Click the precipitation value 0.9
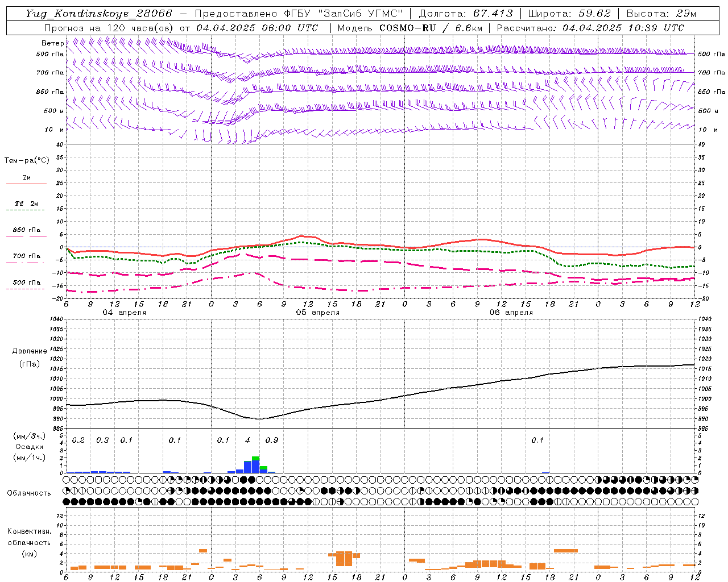The height and width of the screenshot is (582, 728). point(272,440)
